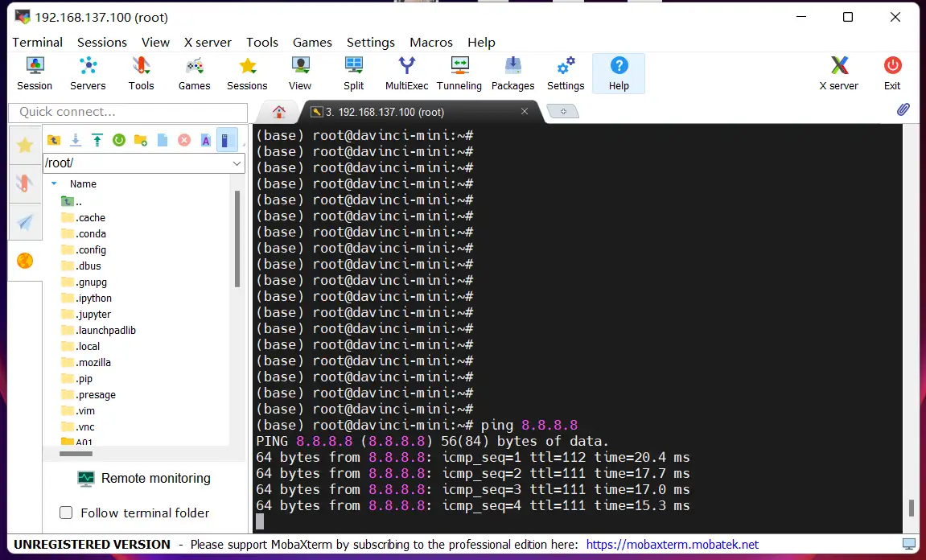Open the Games toolbar button
926x560 pixels.
tap(195, 73)
